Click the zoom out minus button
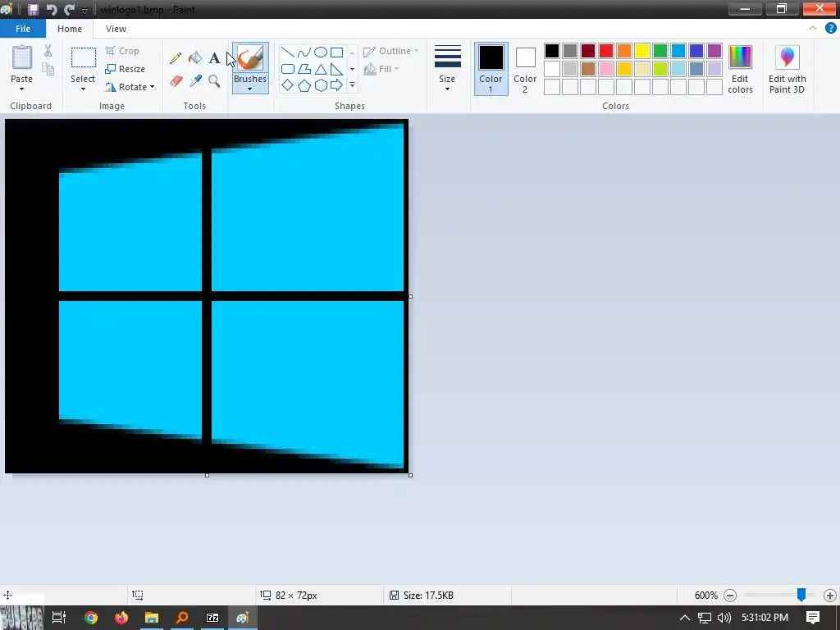The height and width of the screenshot is (630, 840). click(729, 596)
